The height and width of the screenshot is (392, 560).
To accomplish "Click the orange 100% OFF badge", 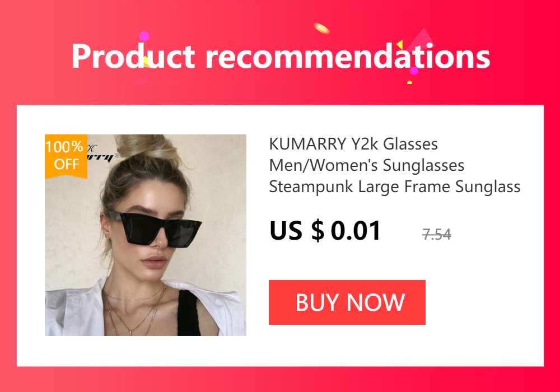I will pyautogui.click(x=66, y=156).
